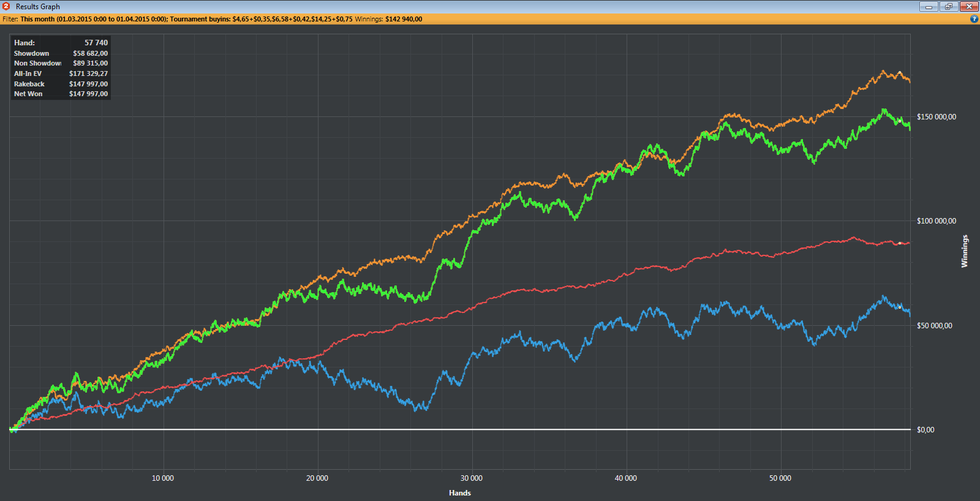This screenshot has height=501, width=980.
Task: Click the white marker dot on red line
Action: click(900, 244)
